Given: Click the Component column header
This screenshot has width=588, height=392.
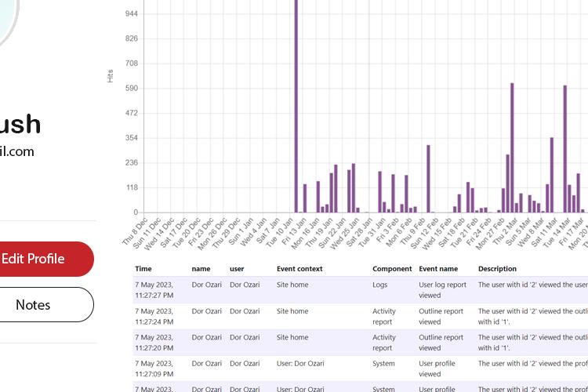Looking at the screenshot, I should coord(392,269).
